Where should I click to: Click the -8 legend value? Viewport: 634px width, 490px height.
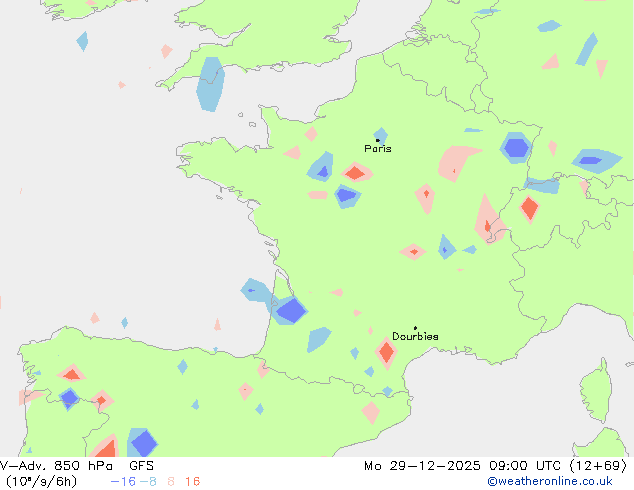pos(148,482)
